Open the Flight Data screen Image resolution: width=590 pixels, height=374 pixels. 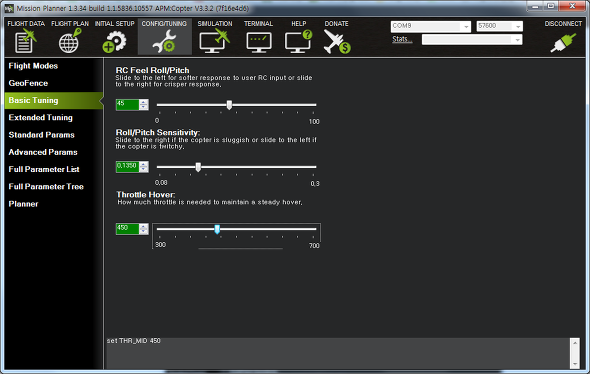pos(26,37)
